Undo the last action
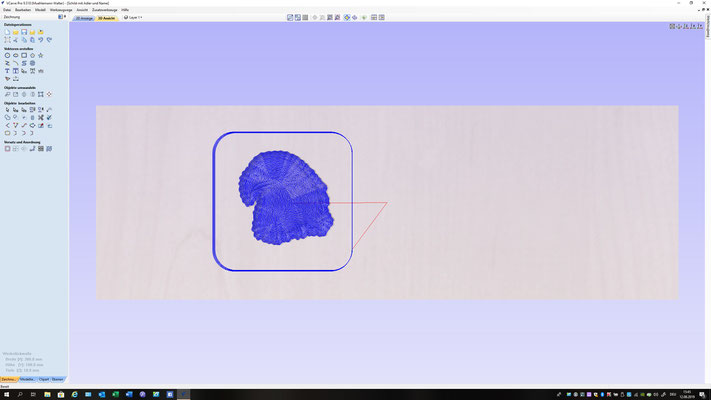 pyautogui.click(x=41, y=40)
